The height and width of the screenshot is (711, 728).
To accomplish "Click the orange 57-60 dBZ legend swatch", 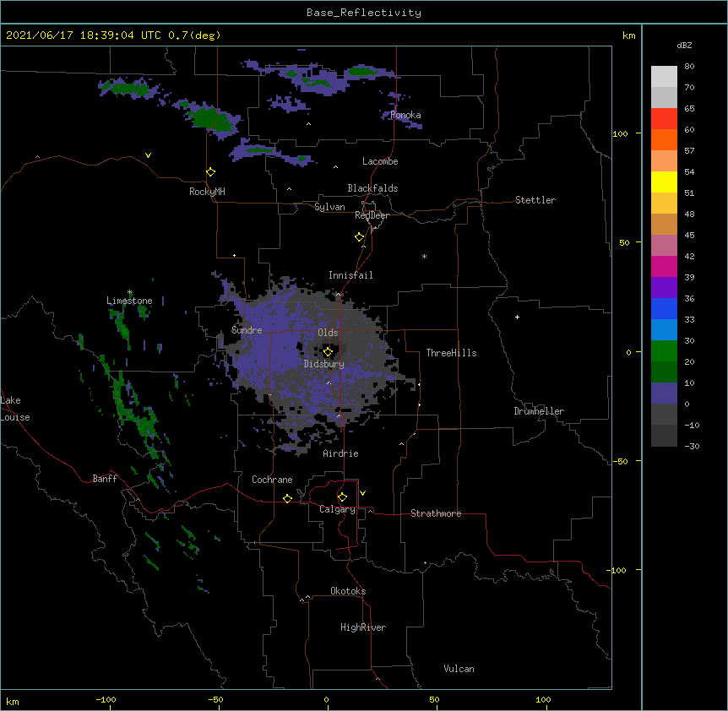I will 664,139.
